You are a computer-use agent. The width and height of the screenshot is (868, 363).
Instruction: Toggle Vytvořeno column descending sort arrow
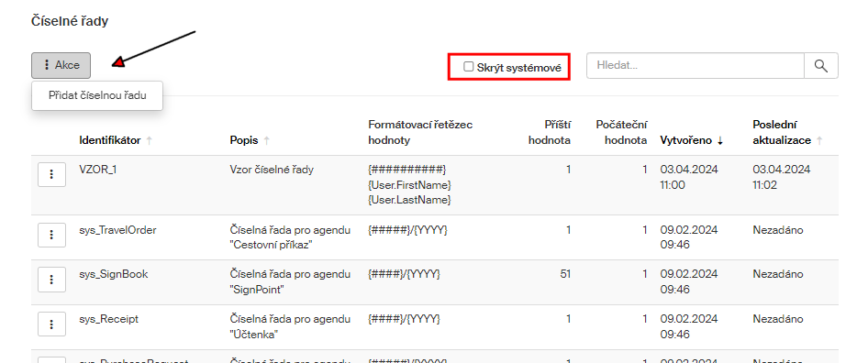coord(720,140)
